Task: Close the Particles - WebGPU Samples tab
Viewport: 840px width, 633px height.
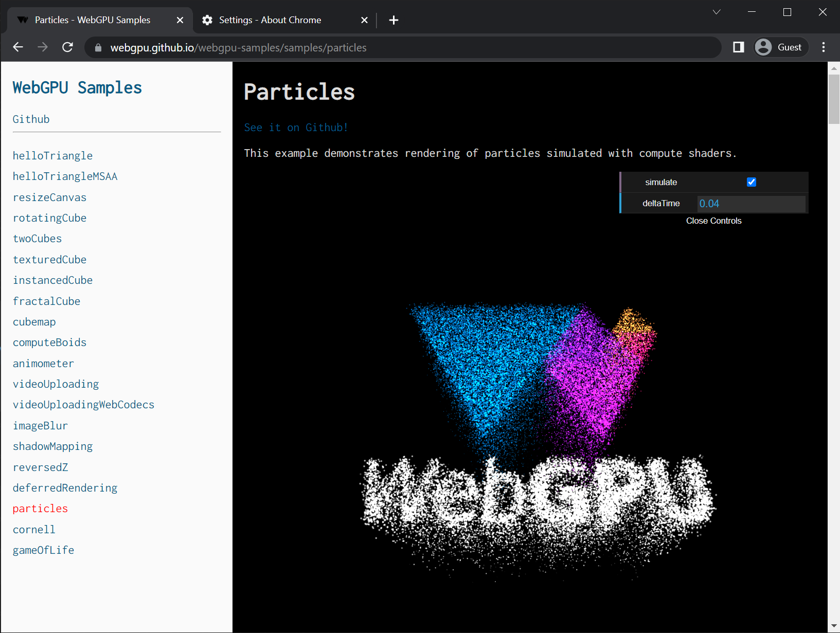Action: [x=180, y=20]
